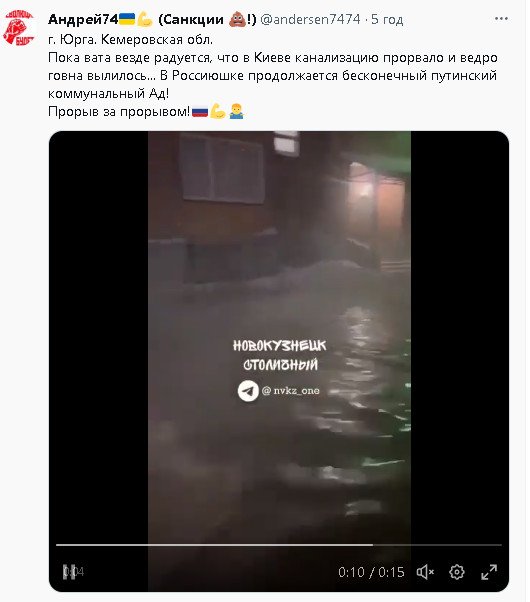Click the Ukrainian flag emoji in the name
The image size is (530, 602).
[x=127, y=19]
